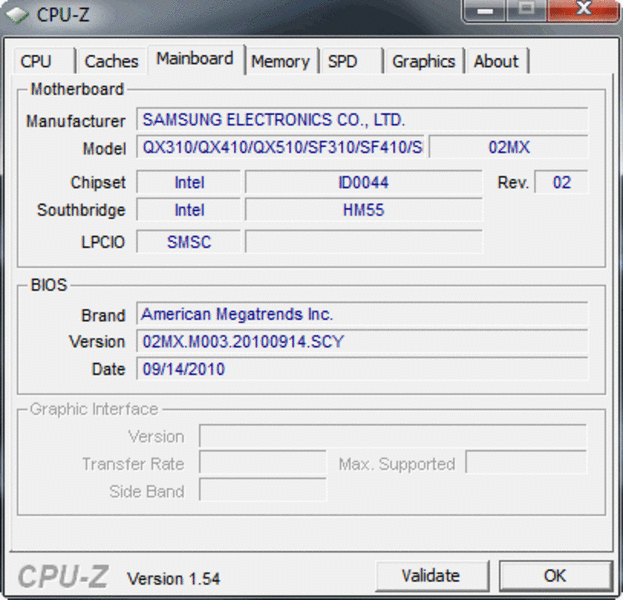Click the Chipset vendor field reading Intel

189,182
